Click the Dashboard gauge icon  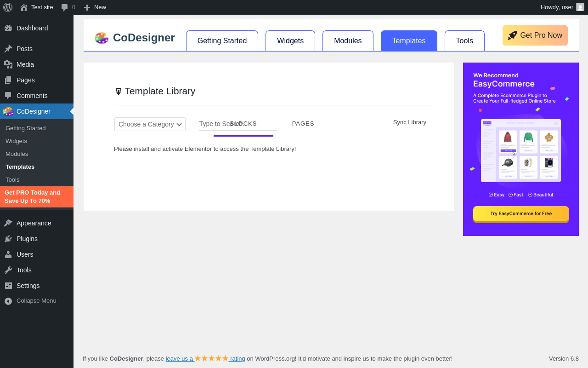pos(8,28)
